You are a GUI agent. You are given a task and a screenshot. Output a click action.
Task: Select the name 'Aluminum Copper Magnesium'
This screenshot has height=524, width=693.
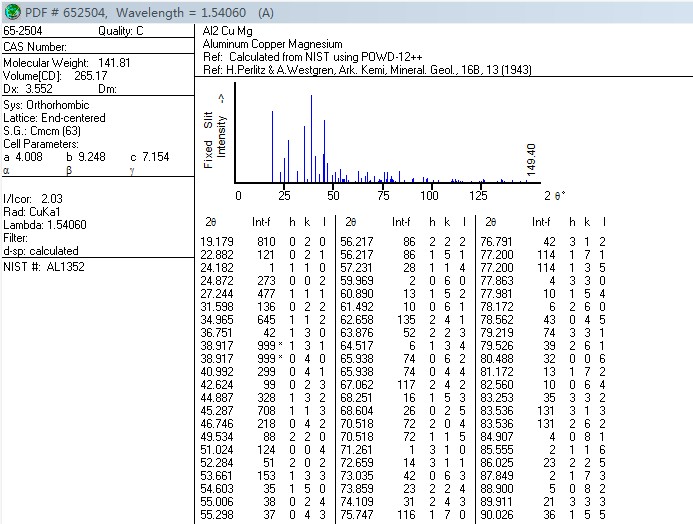pyautogui.click(x=273, y=44)
